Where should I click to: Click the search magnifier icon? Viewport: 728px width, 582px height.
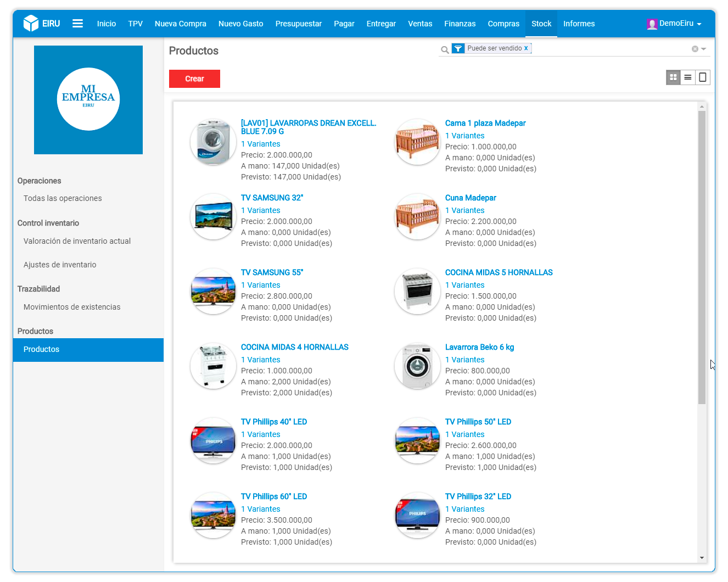445,49
